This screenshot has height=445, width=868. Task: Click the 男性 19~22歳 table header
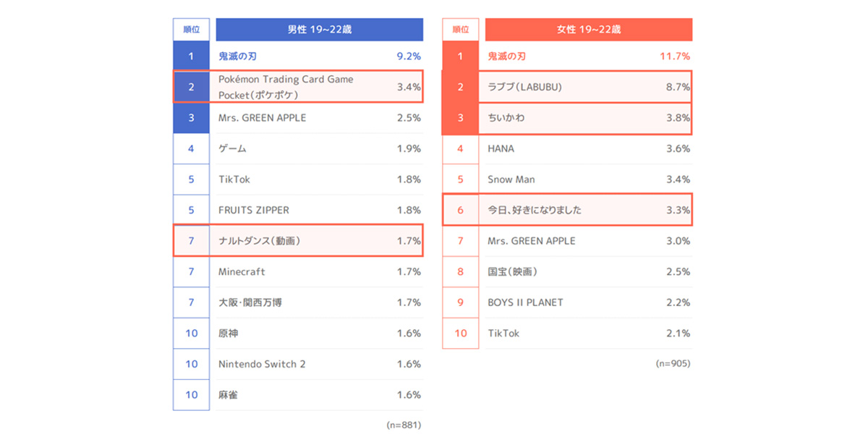pyautogui.click(x=319, y=30)
